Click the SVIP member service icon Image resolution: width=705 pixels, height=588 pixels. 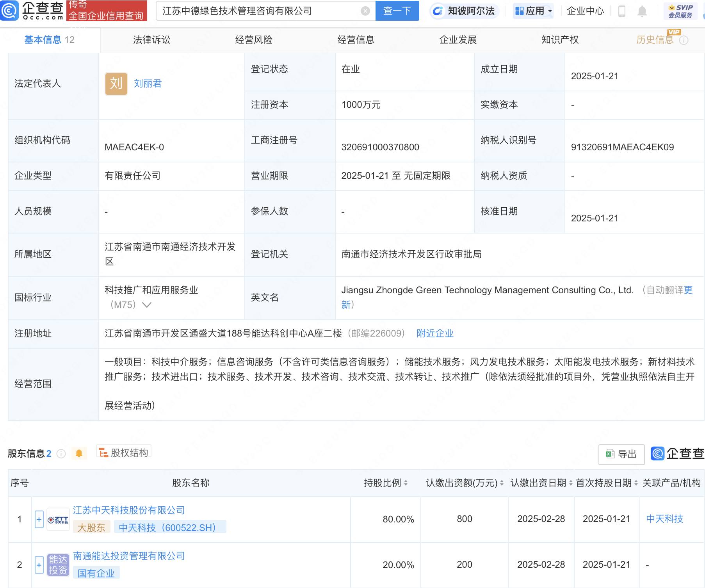coord(680,11)
